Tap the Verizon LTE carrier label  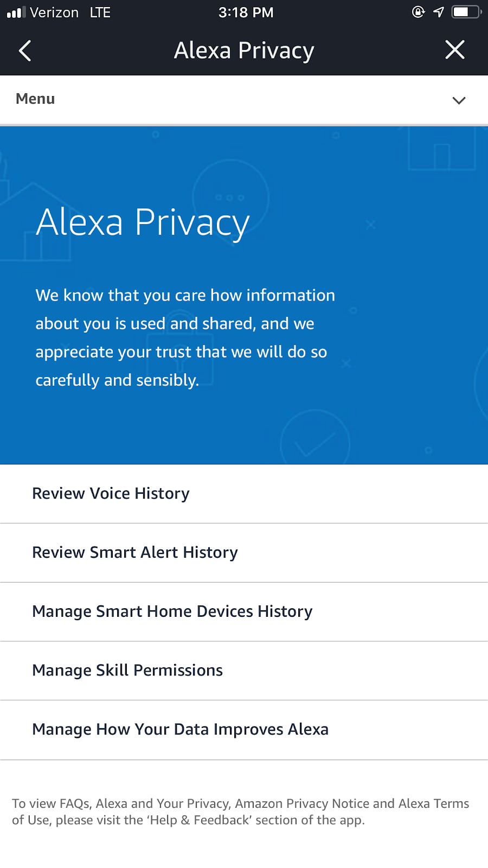70,12
